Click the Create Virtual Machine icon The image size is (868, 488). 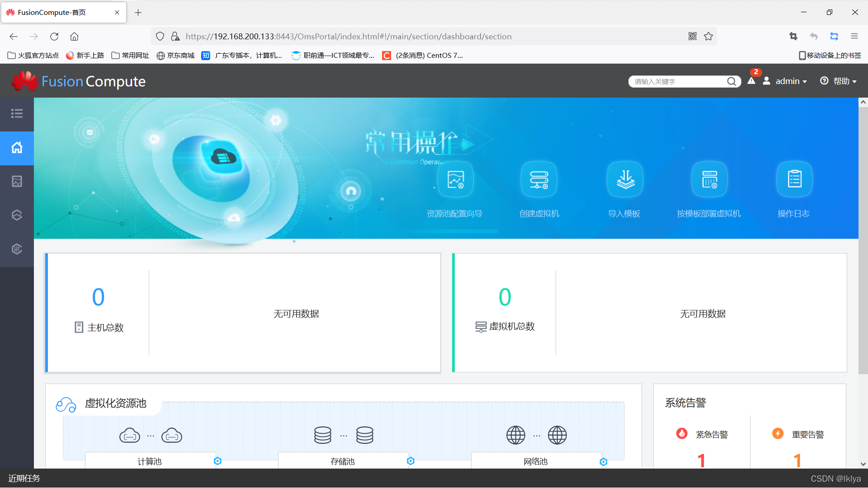coord(539,180)
